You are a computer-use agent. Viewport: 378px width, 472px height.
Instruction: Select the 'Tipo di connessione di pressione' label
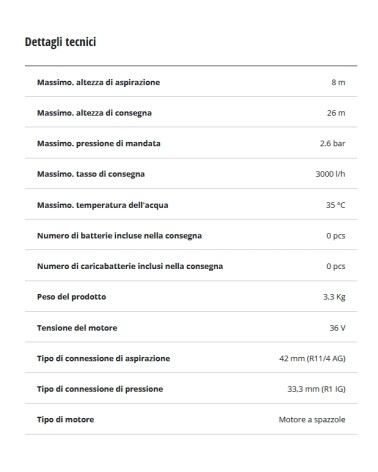(x=100, y=389)
